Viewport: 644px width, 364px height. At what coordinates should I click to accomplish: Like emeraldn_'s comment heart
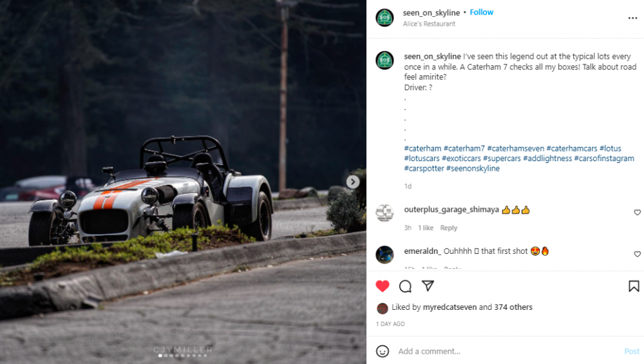coord(637,254)
